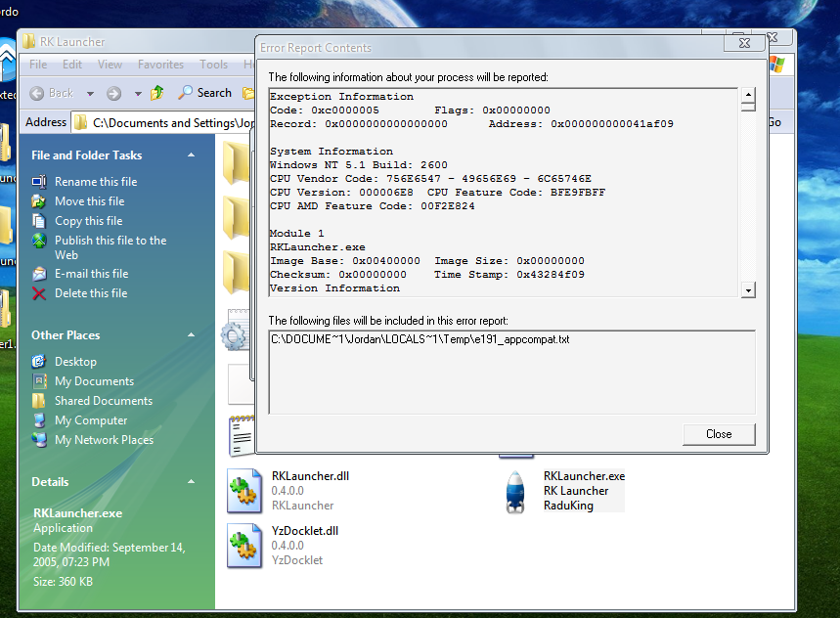This screenshot has height=618, width=840.
Task: Click the Desktop icon in Other Places
Action: click(x=39, y=362)
